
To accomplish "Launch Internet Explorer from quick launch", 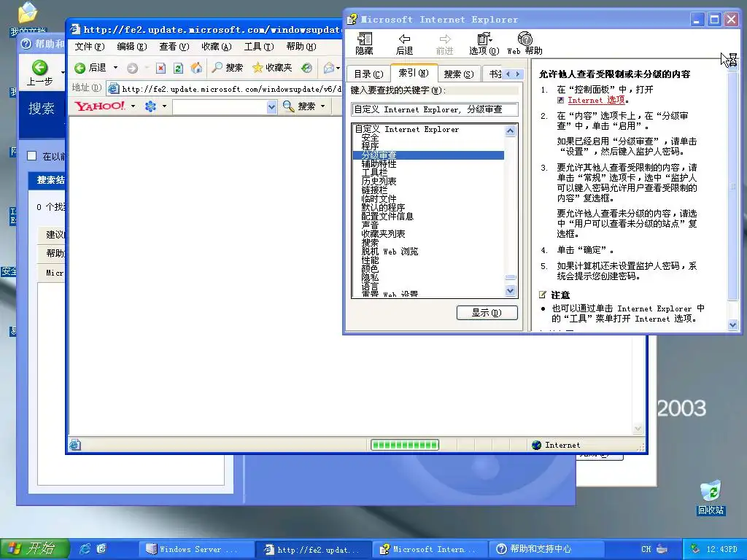I will coord(85,548).
